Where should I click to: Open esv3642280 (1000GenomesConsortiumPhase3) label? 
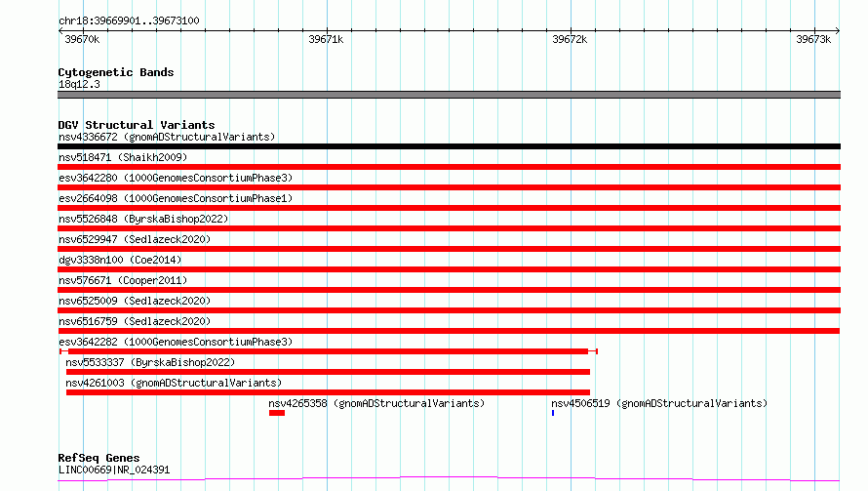176,178
